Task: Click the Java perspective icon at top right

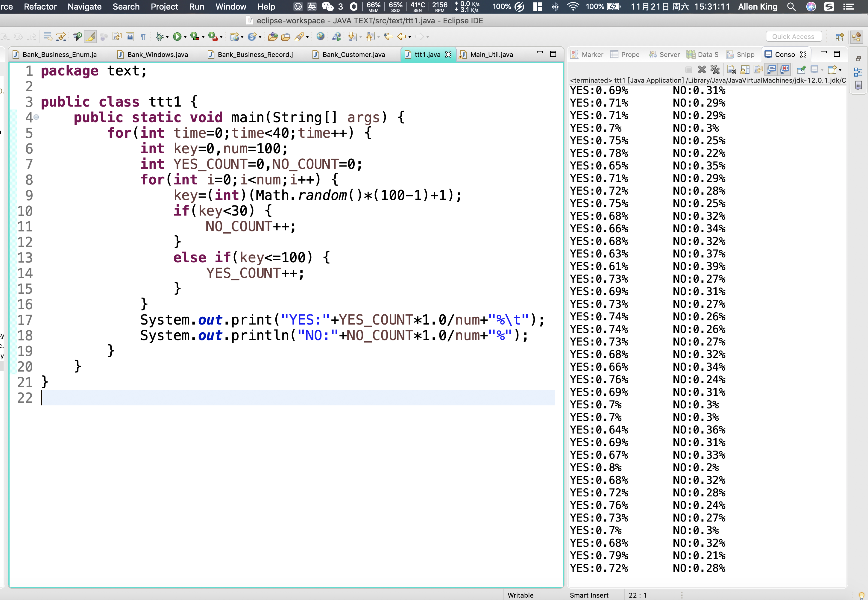Action: [856, 37]
